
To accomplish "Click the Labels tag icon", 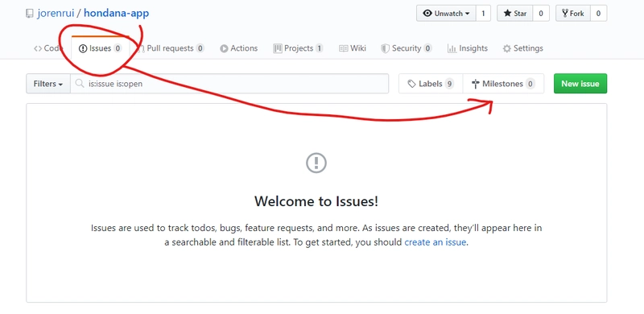I will [411, 84].
